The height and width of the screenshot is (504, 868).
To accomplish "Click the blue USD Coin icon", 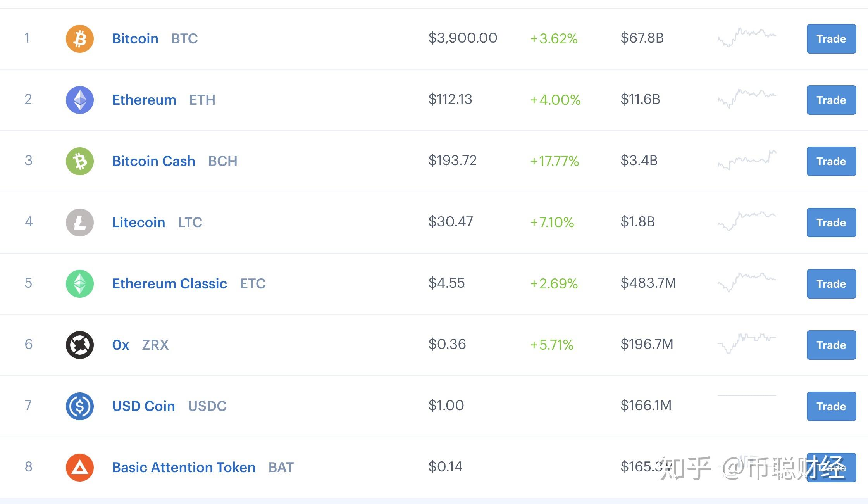I will (80, 406).
